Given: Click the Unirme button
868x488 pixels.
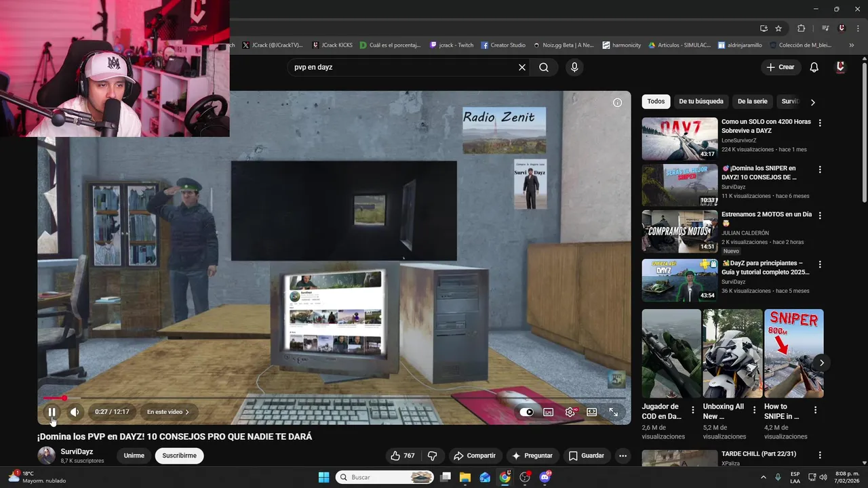Looking at the screenshot, I should point(134,455).
